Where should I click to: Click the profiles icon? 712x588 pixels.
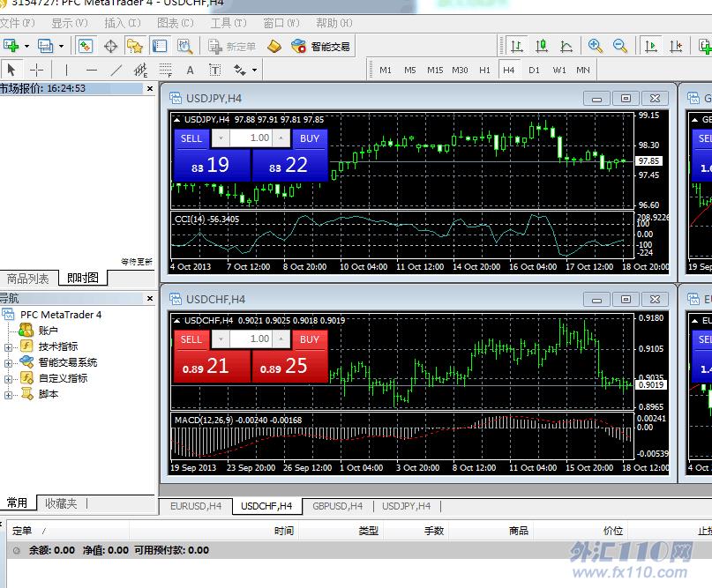point(45,46)
